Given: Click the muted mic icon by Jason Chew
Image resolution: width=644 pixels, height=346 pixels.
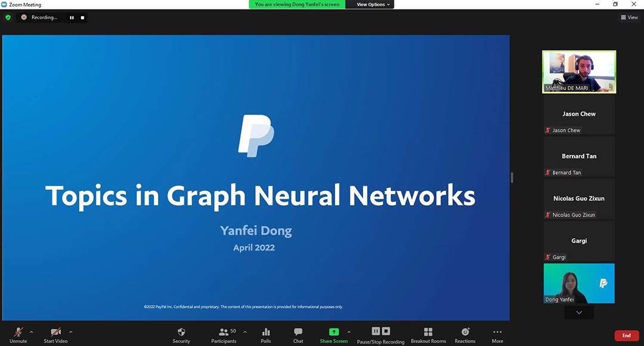Looking at the screenshot, I should 547,130.
